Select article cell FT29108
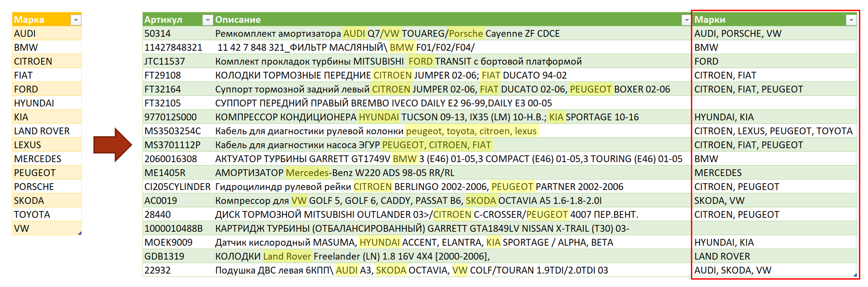The image size is (868, 287). 178,76
